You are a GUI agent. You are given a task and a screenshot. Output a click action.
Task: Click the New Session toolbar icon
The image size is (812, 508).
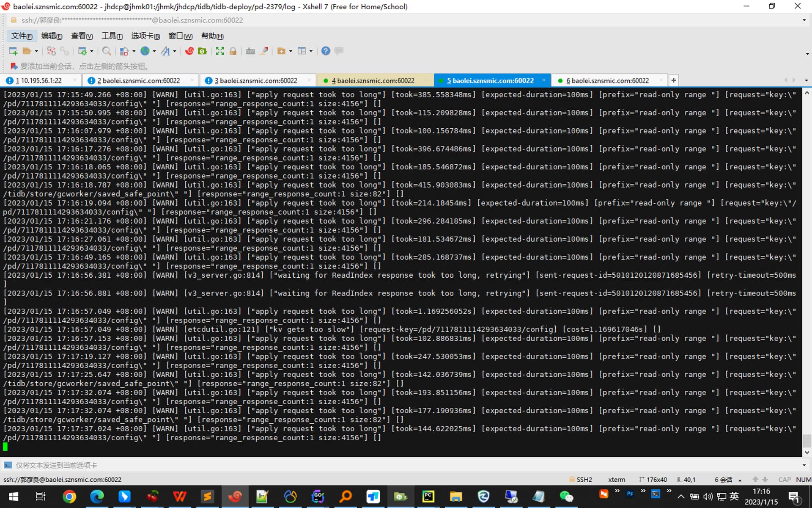pyautogui.click(x=13, y=51)
